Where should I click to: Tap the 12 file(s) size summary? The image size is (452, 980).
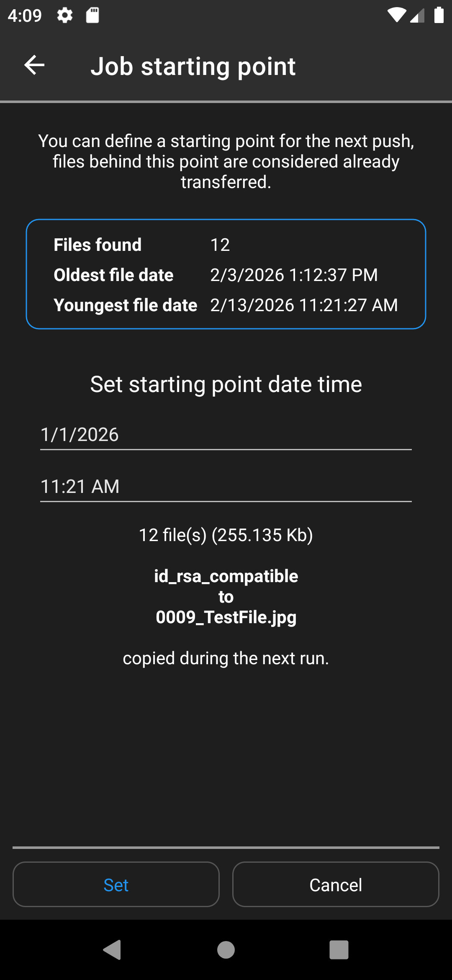tap(226, 535)
